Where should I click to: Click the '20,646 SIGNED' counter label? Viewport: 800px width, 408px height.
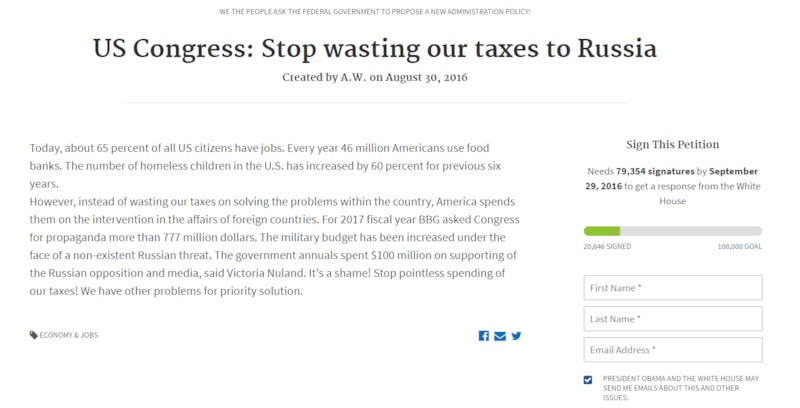[608, 246]
